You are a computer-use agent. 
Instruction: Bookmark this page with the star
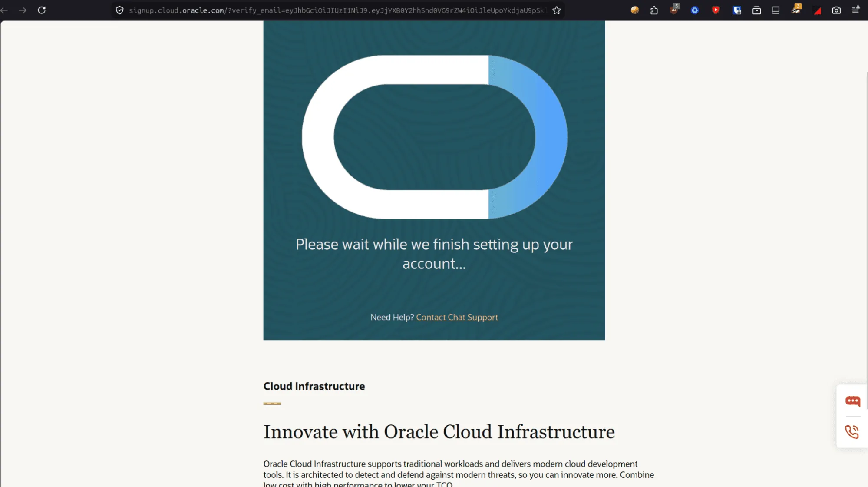[557, 10]
